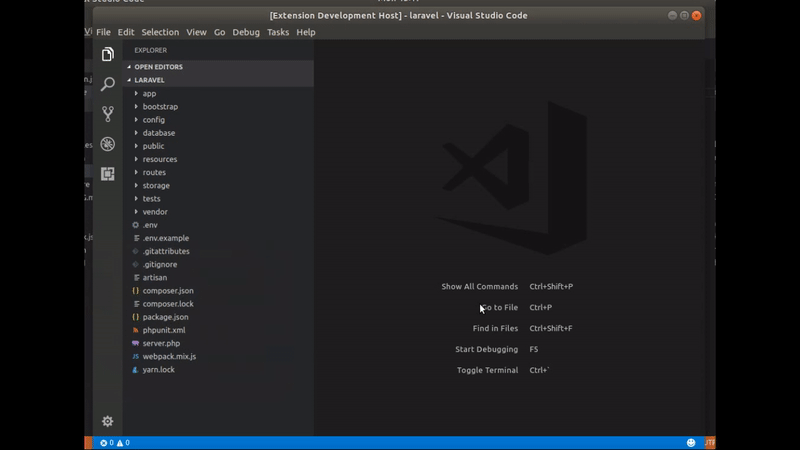Click the feedback smiley icon
Screen dimensions: 800x450
pyautogui.click(x=691, y=443)
